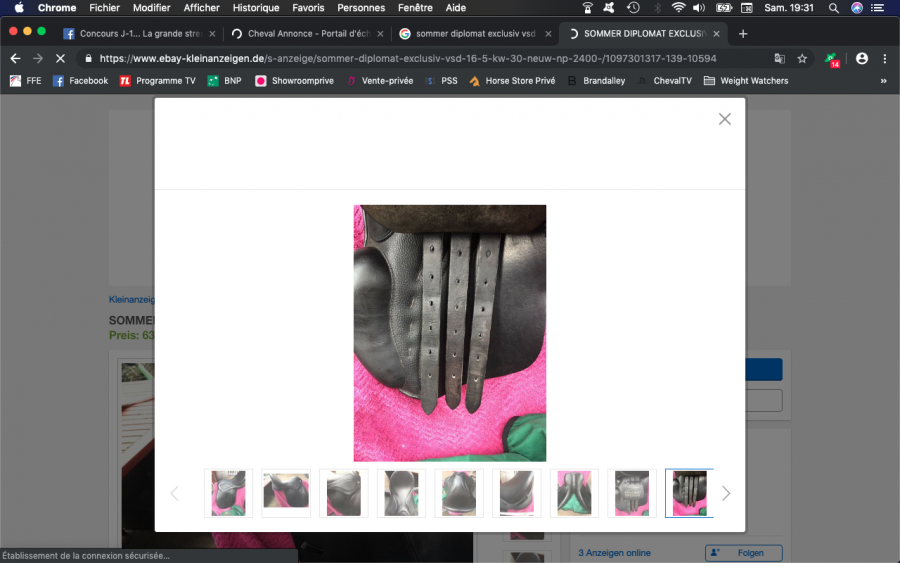Go to previous gallery image arrow
Viewport: 900px width, 563px height.
[x=174, y=493]
